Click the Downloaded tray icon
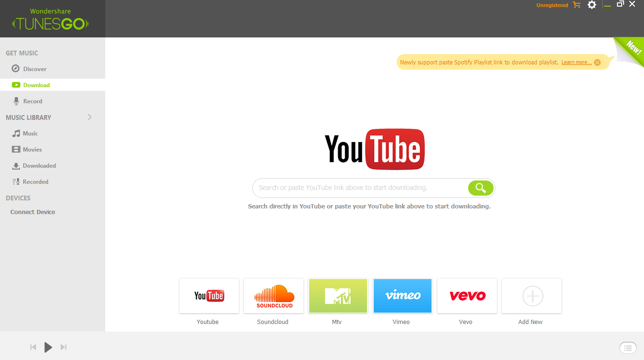Image resolution: width=644 pixels, height=360 pixels. [x=16, y=166]
